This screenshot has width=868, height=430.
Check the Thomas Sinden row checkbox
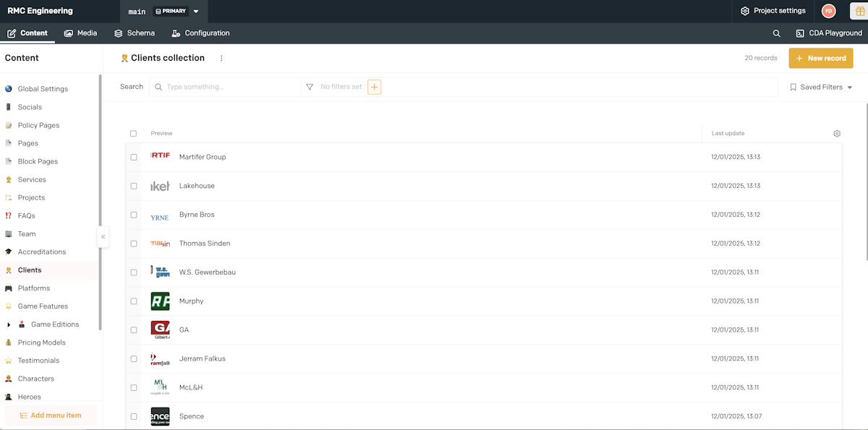click(134, 244)
